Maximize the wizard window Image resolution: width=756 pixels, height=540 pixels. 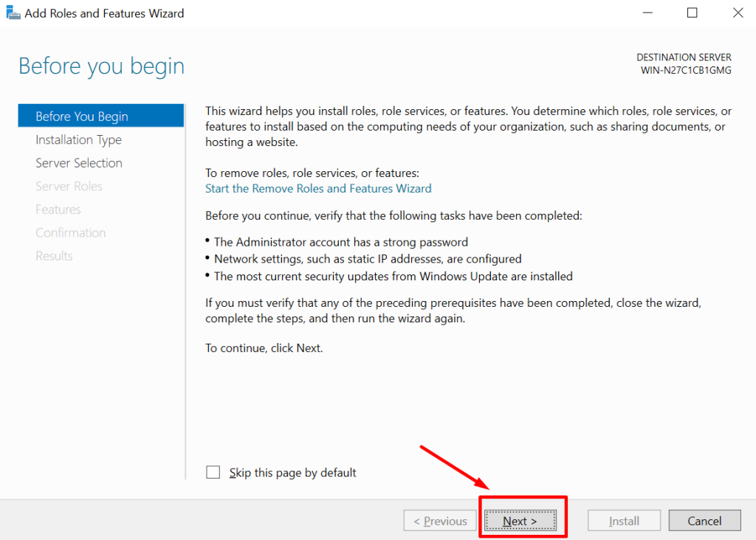pyautogui.click(x=692, y=13)
